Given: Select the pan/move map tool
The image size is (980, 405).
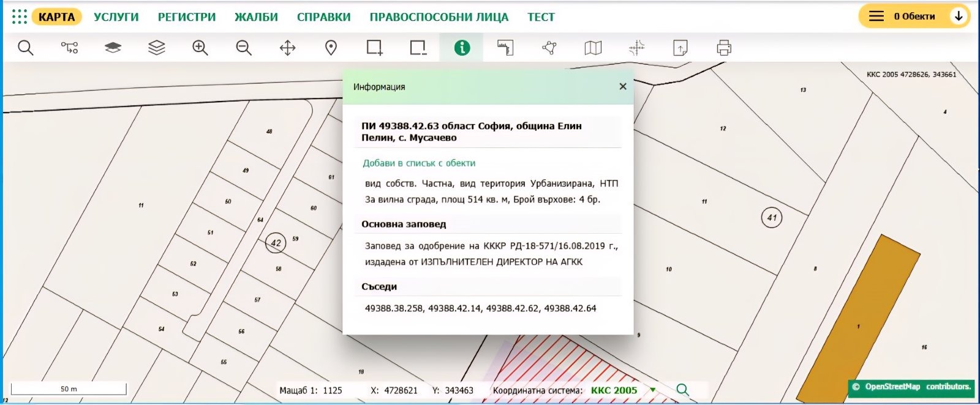Looking at the screenshot, I should [287, 48].
